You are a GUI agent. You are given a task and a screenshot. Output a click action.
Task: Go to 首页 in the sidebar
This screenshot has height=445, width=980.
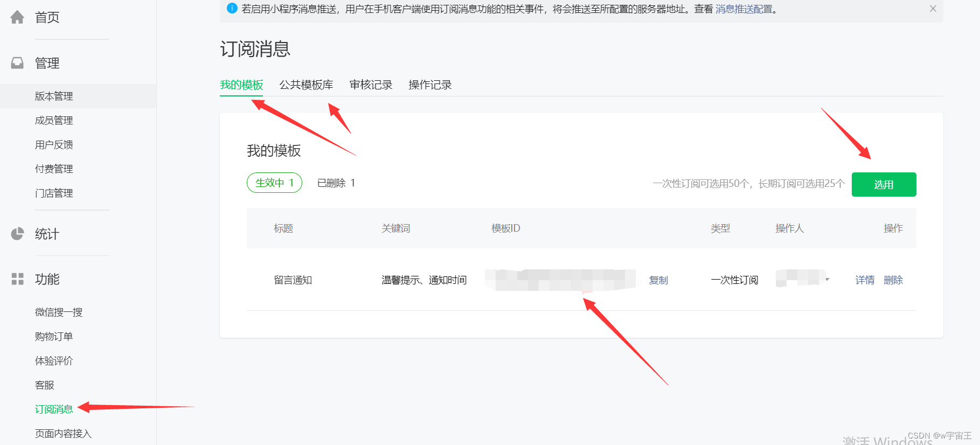(47, 17)
